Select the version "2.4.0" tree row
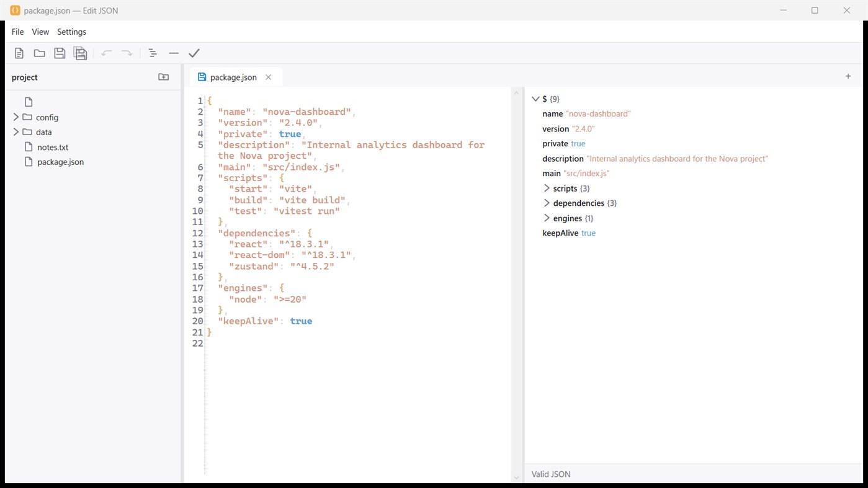This screenshot has width=868, height=488. 568,128
